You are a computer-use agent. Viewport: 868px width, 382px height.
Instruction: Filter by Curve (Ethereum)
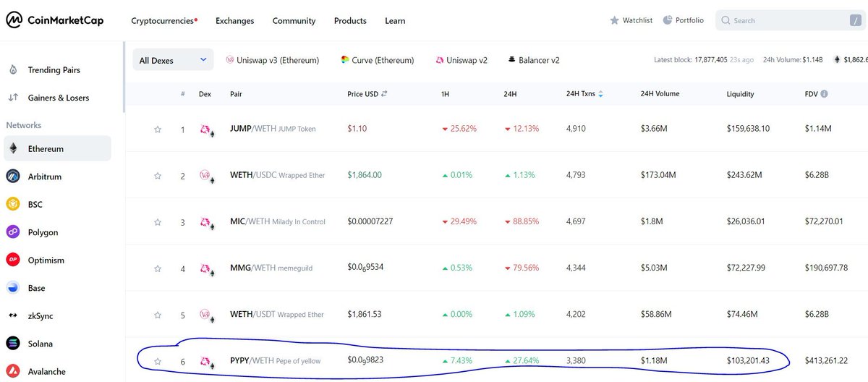click(x=378, y=61)
